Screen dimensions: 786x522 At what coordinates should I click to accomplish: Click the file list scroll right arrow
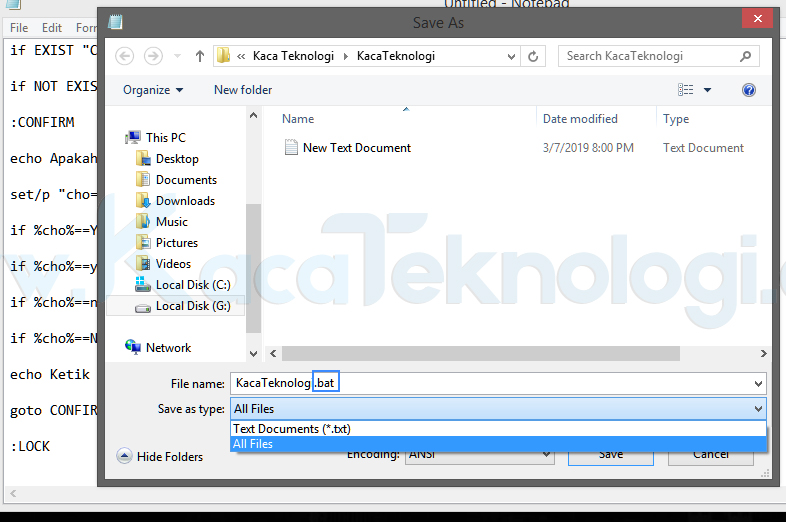(763, 354)
